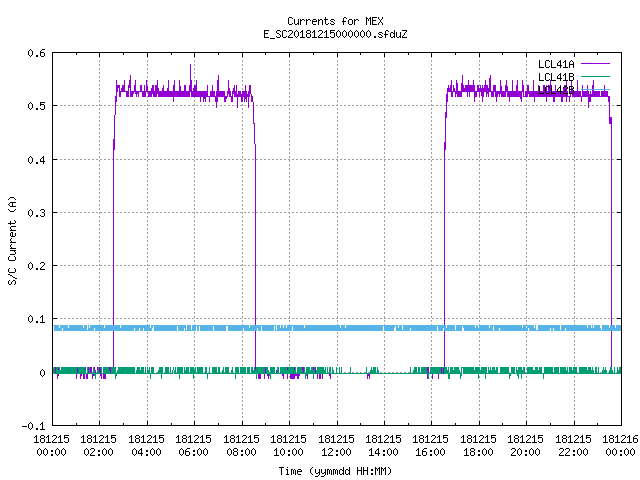This screenshot has height=480, width=640.
Task: Click the x-axis tick '181215 16:00'
Action: (431, 446)
